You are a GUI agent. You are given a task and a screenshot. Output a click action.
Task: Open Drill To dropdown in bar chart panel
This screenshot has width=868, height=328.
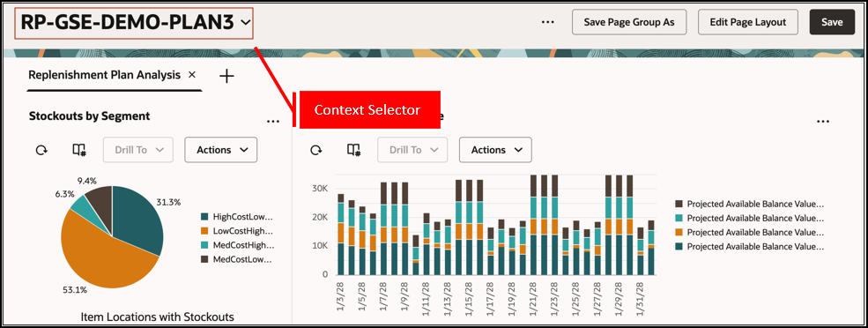click(412, 150)
